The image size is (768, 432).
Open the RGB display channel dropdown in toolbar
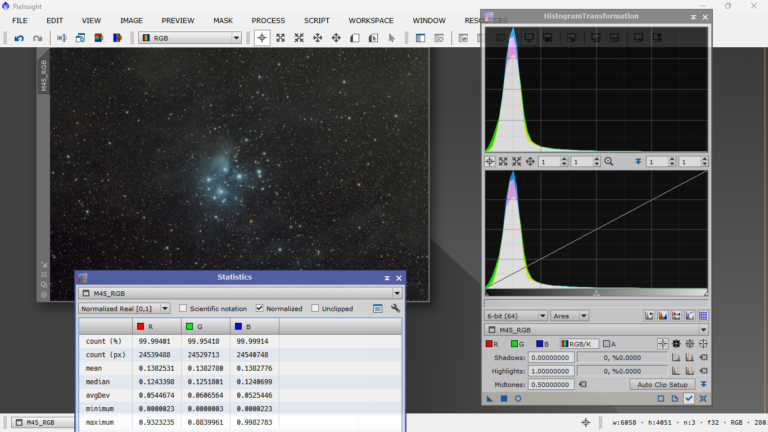[191, 38]
